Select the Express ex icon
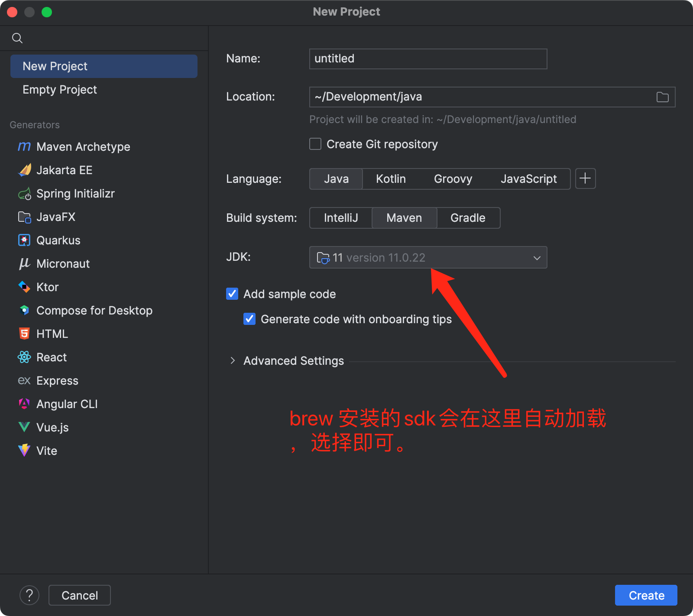This screenshot has height=616, width=693. pyautogui.click(x=24, y=381)
